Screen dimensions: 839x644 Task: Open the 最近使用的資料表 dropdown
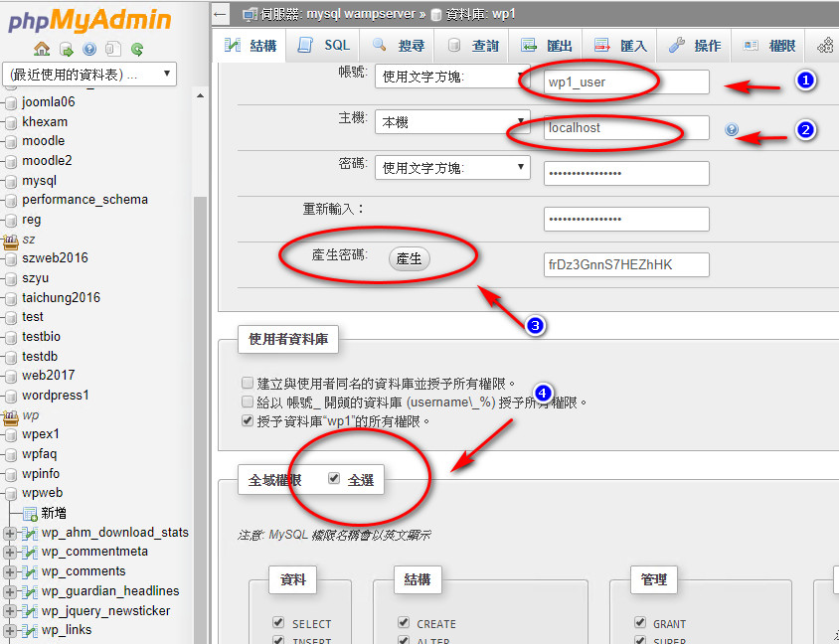(89, 75)
